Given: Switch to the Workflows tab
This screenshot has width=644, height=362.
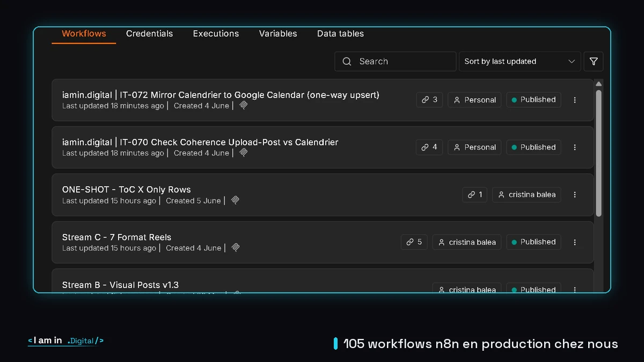Looking at the screenshot, I should coord(84,34).
